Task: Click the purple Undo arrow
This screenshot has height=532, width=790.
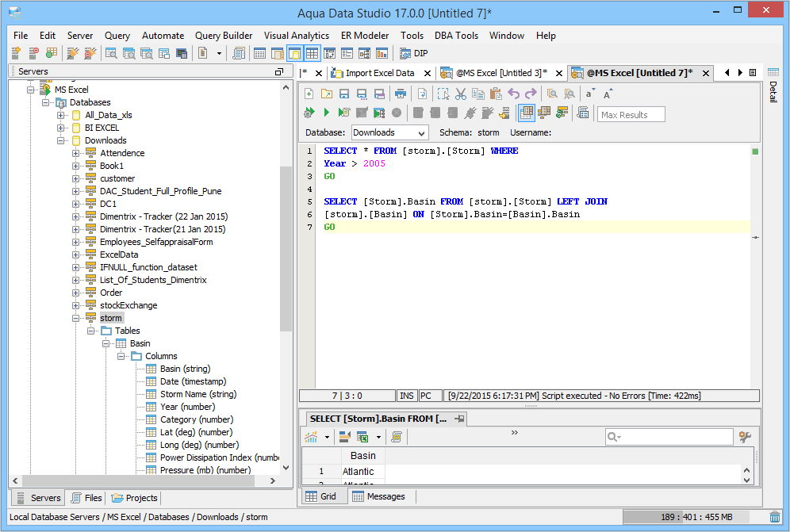Action: point(513,94)
